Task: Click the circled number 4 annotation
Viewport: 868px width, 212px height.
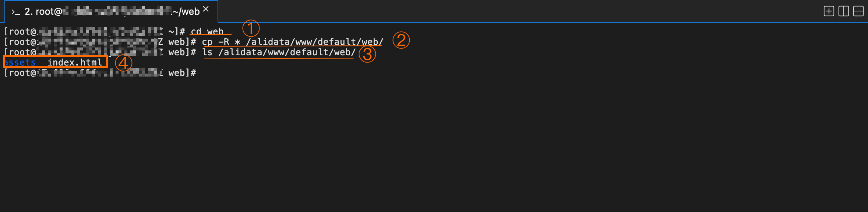Action: point(123,63)
